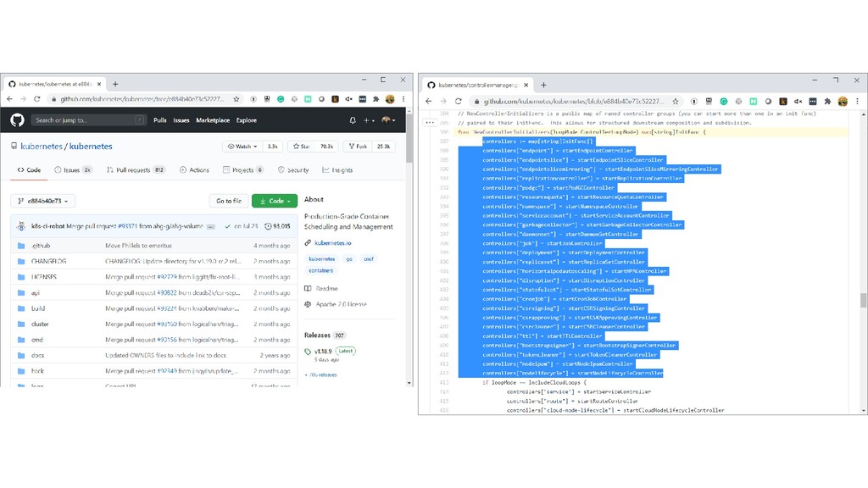868x488 pixels.
Task: Open user avatar menu in GitHub header
Action: tap(388, 120)
